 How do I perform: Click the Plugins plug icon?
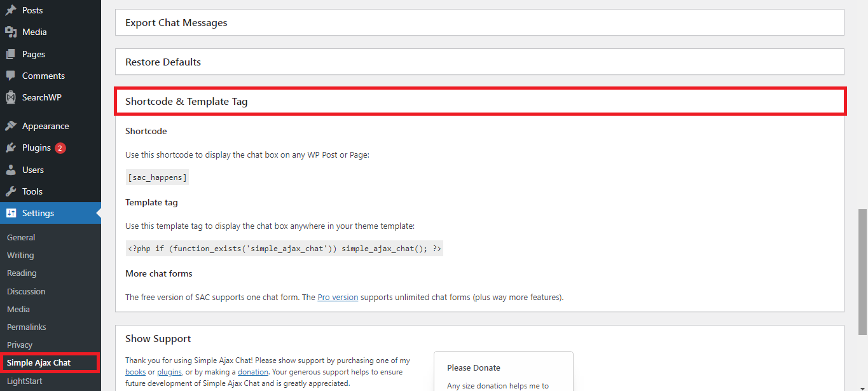[11, 147]
